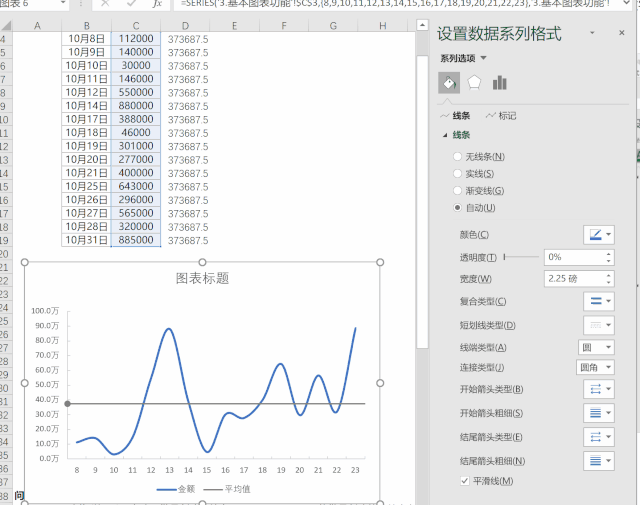Viewport: 640px width, 505px height.
Task: Collapse the 线条 section
Action: 445,135
